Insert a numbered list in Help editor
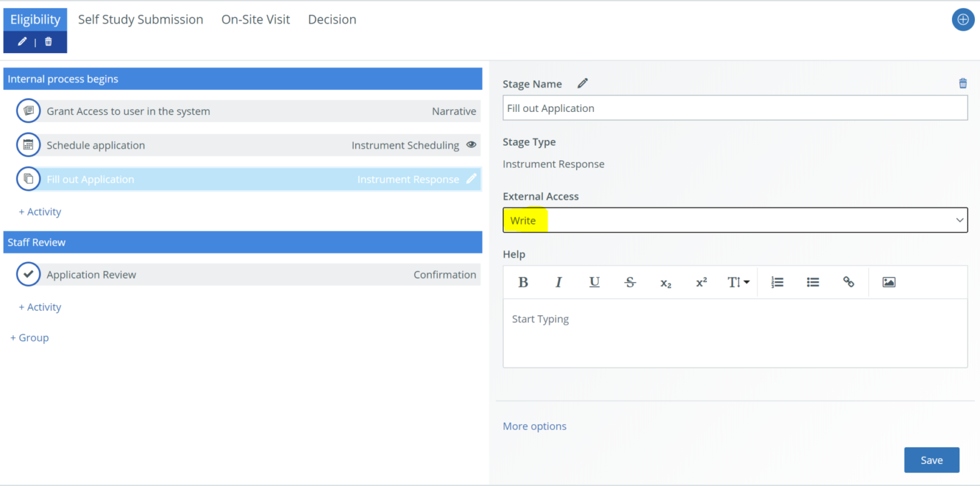Screen dimensions: 980x486 (777, 282)
